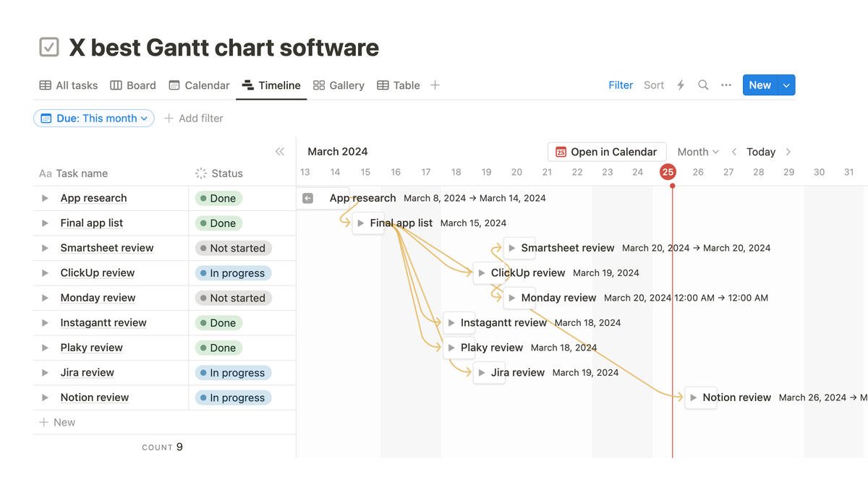Select the Board view icon
The image size is (868, 503).
click(115, 85)
